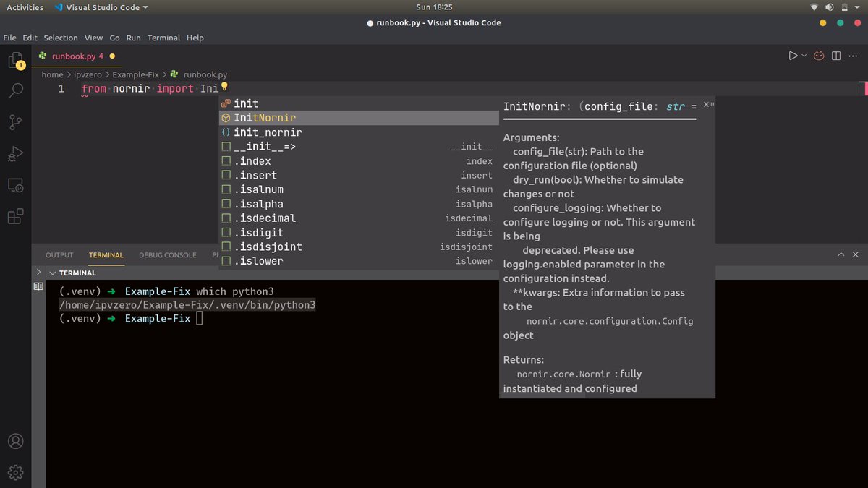Select the .insert suggestion

pyautogui.click(x=359, y=175)
